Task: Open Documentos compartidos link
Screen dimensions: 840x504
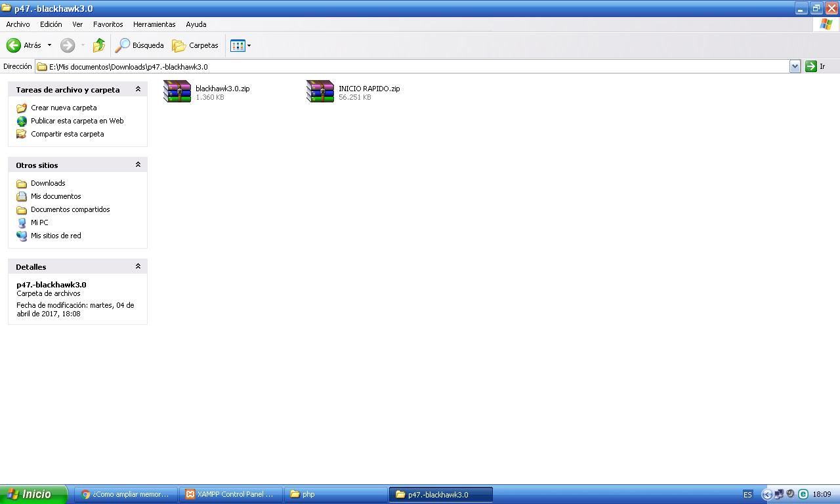Action: coord(70,209)
